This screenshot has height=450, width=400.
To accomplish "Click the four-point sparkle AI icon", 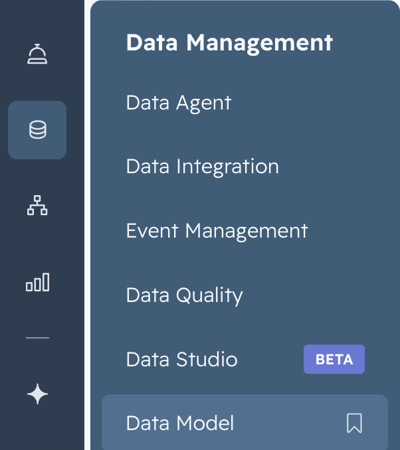I will point(37,394).
